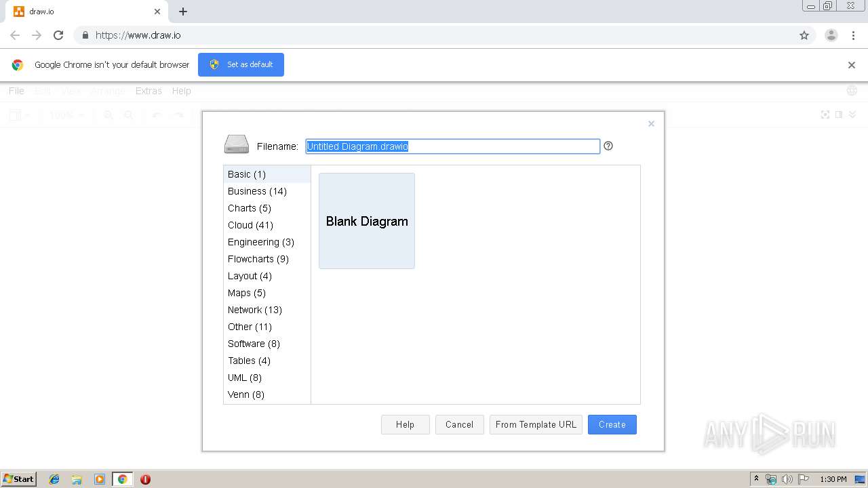
Task: Select Network (13) category
Action: pos(267,310)
